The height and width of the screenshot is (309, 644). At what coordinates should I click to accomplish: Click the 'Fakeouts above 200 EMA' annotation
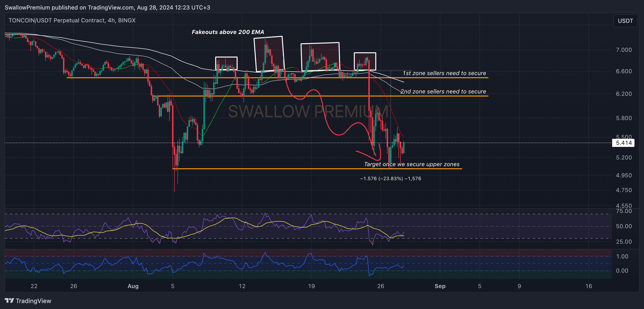pos(228,32)
